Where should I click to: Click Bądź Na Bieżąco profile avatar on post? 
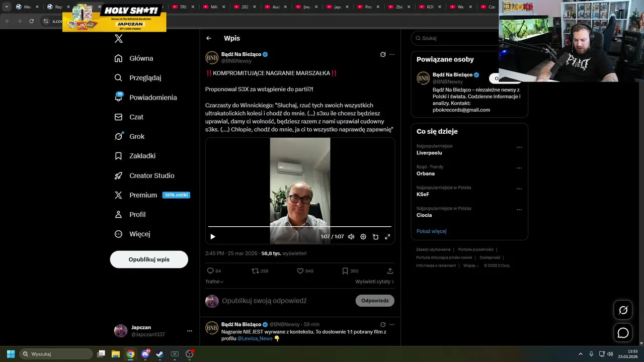(212, 57)
